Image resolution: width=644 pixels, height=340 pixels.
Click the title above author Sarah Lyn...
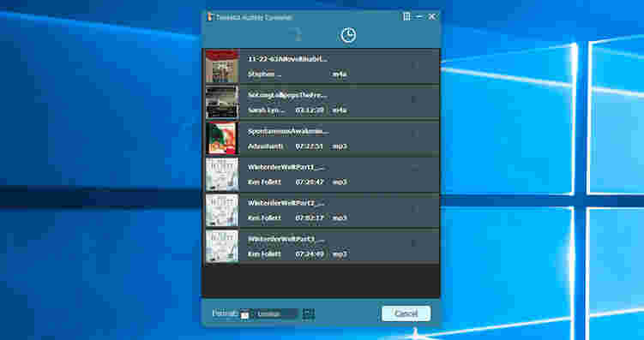click(287, 95)
